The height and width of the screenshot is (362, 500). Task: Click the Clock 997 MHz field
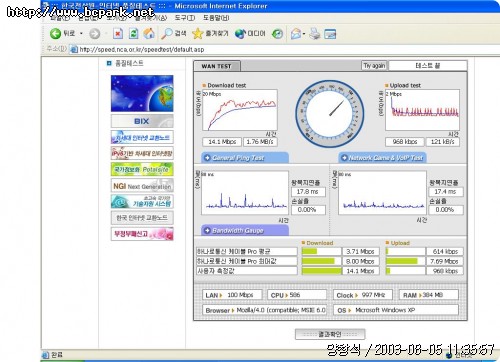pos(363,295)
